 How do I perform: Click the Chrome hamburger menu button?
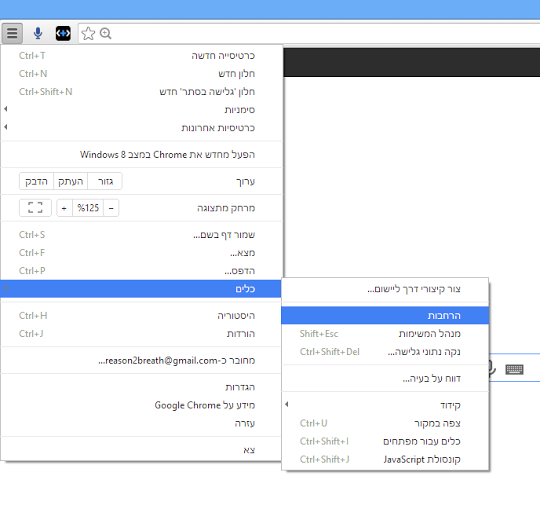[12, 33]
